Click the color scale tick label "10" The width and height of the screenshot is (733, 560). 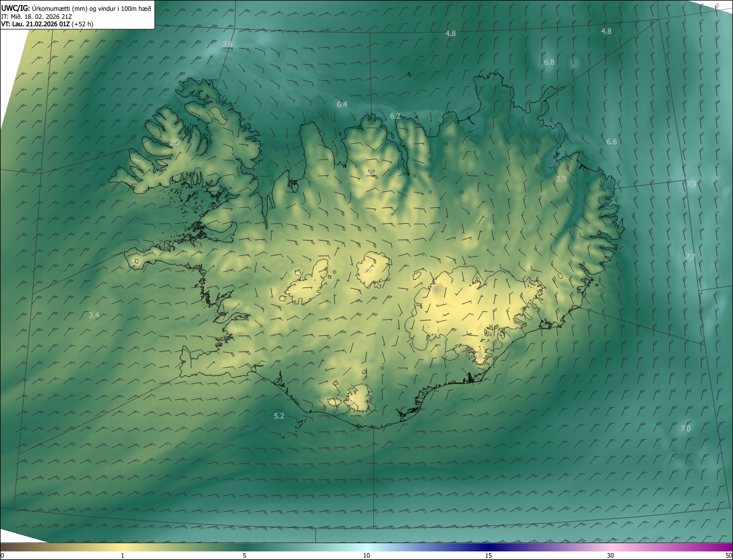(366, 555)
